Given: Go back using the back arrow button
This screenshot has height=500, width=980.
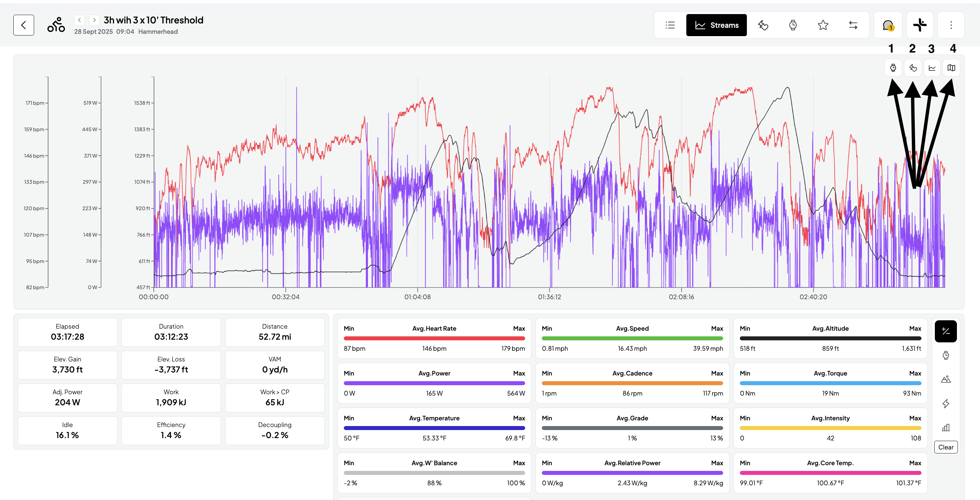Looking at the screenshot, I should click(x=24, y=25).
